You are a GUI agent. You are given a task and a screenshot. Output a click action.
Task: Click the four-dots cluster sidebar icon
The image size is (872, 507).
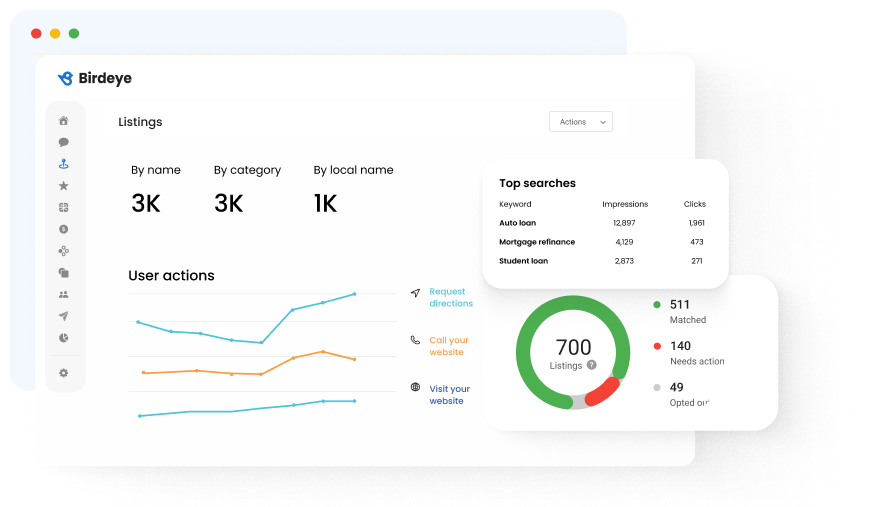coord(63,251)
